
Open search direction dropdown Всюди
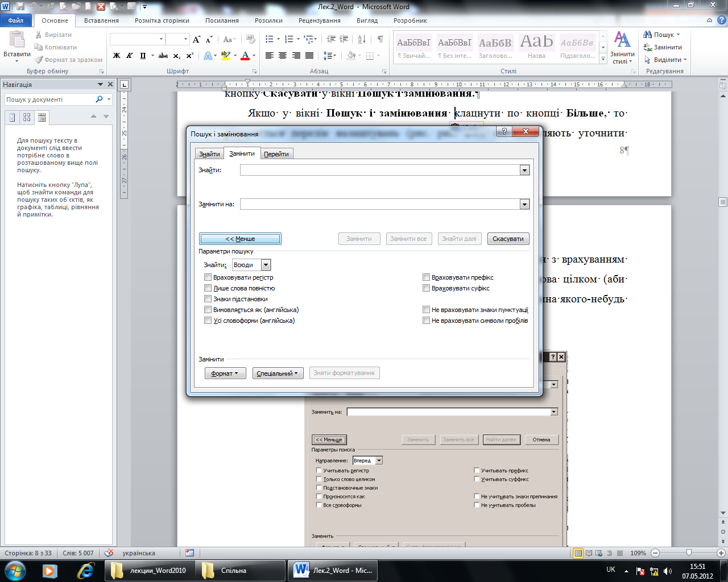266,265
